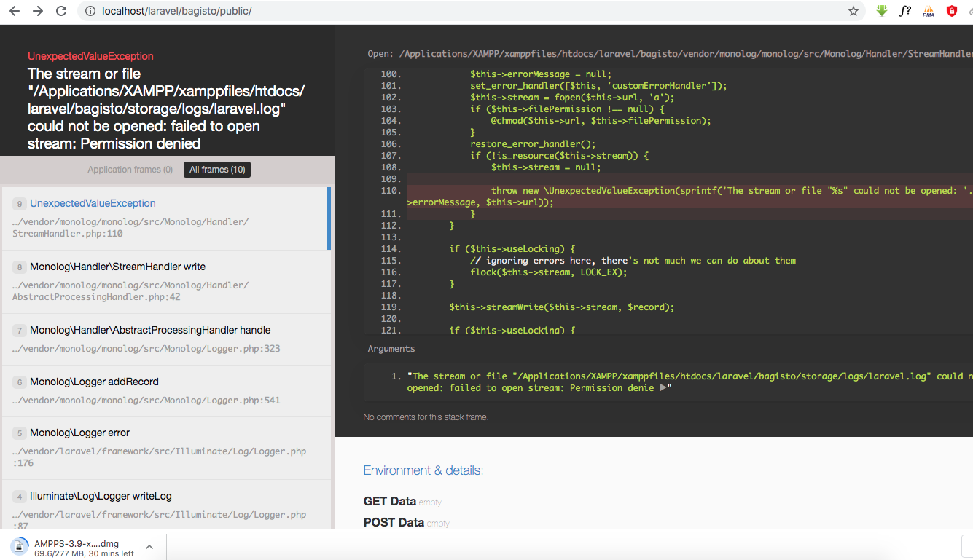This screenshot has width=973, height=560.
Task: Switch to All frames (10) tab
Action: [x=217, y=170]
